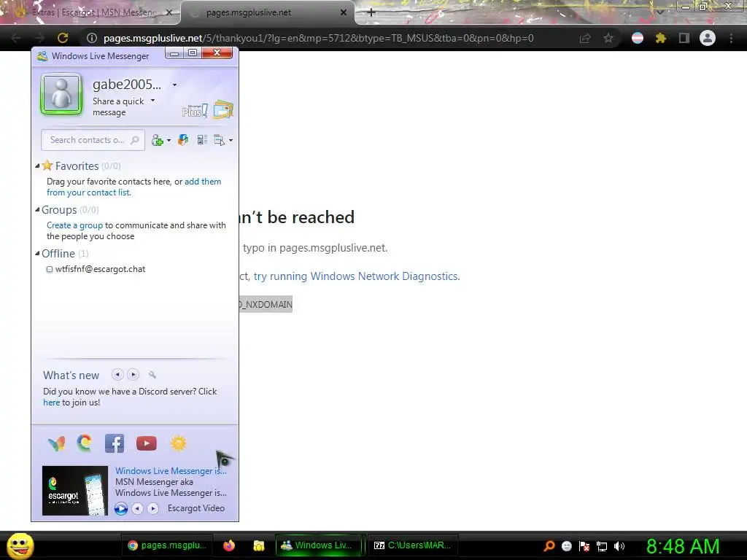The image size is (747, 560).
Task: Open the Facebook tab icon
Action: click(115, 443)
